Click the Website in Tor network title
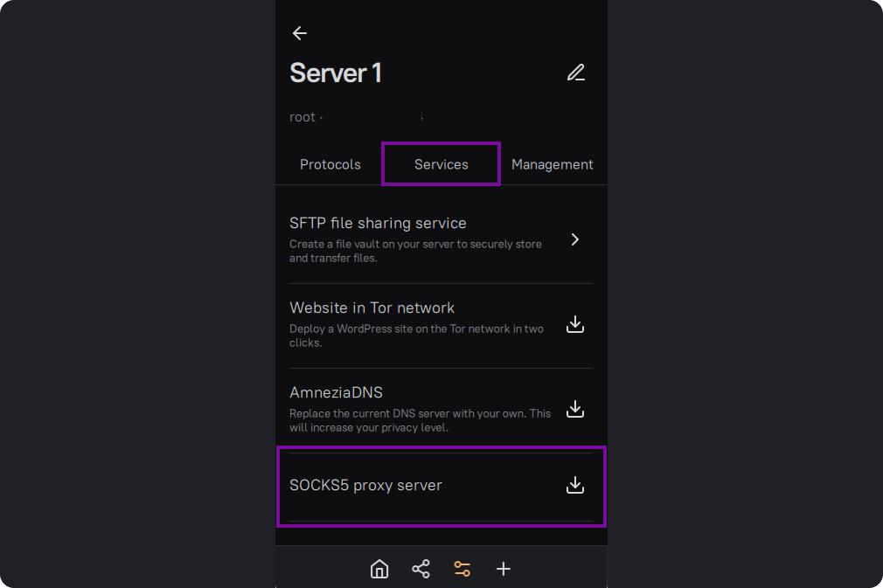 click(x=372, y=308)
